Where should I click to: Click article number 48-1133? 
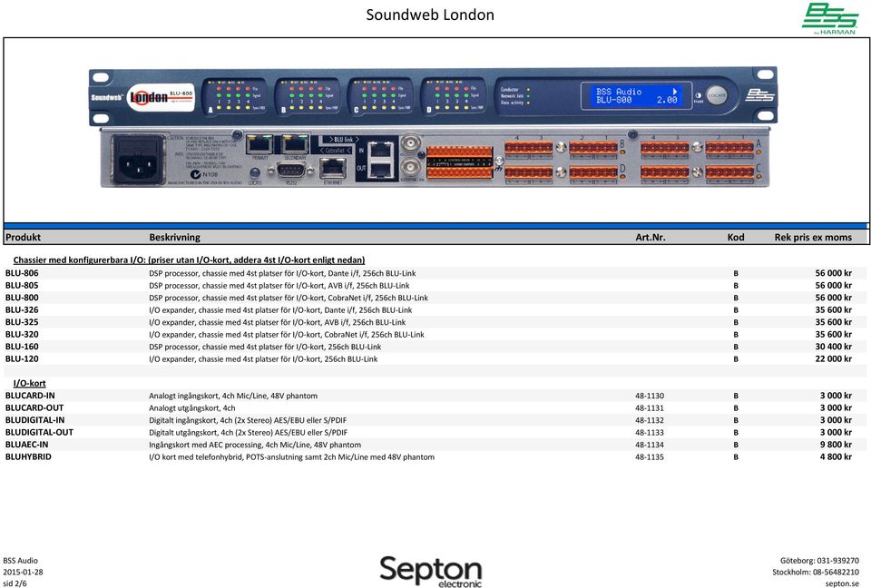(650, 433)
